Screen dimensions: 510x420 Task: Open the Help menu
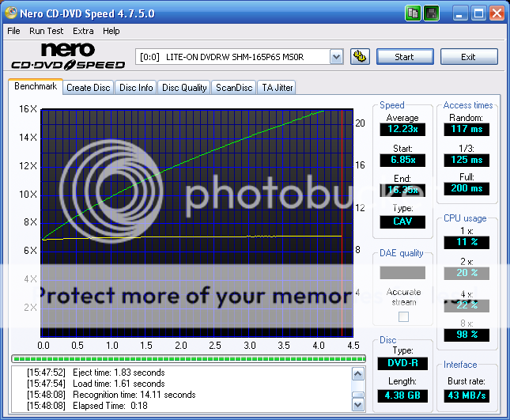[111, 31]
